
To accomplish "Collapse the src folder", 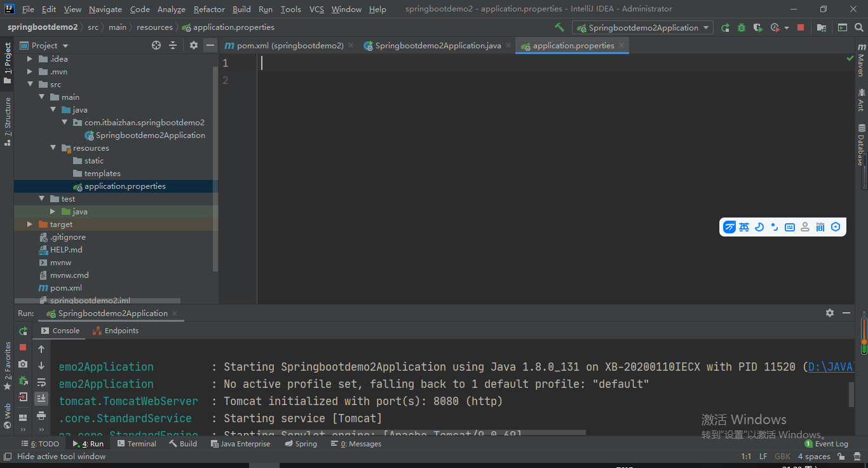I will tap(30, 84).
